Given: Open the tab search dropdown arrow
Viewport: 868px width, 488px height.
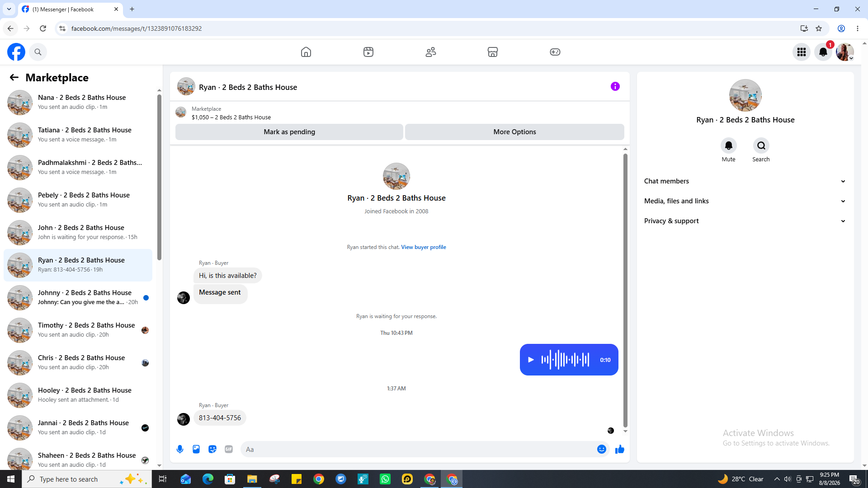Looking at the screenshot, I should coord(9,9).
